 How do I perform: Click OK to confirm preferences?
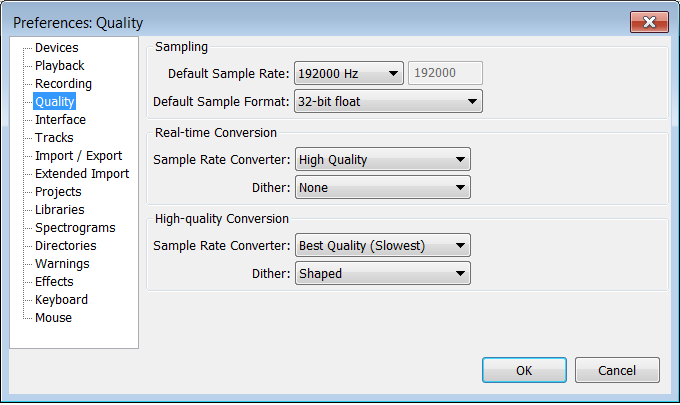click(524, 370)
